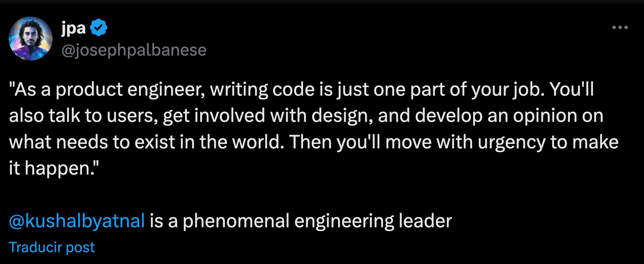Click the ellipsis icon on the post
Screen dimensions: 644x264
620,27
